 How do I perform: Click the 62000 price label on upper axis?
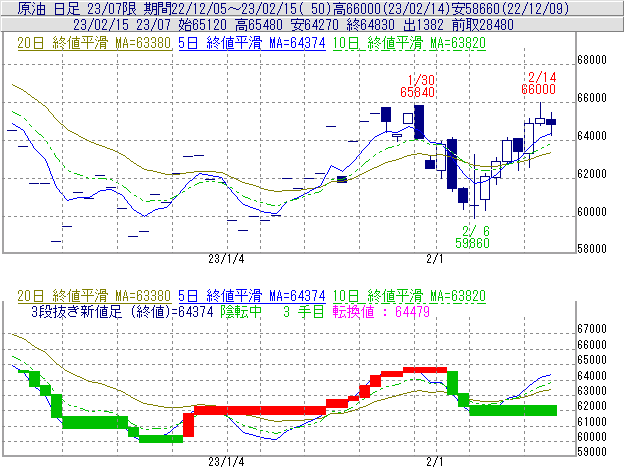pyautogui.click(x=592, y=174)
